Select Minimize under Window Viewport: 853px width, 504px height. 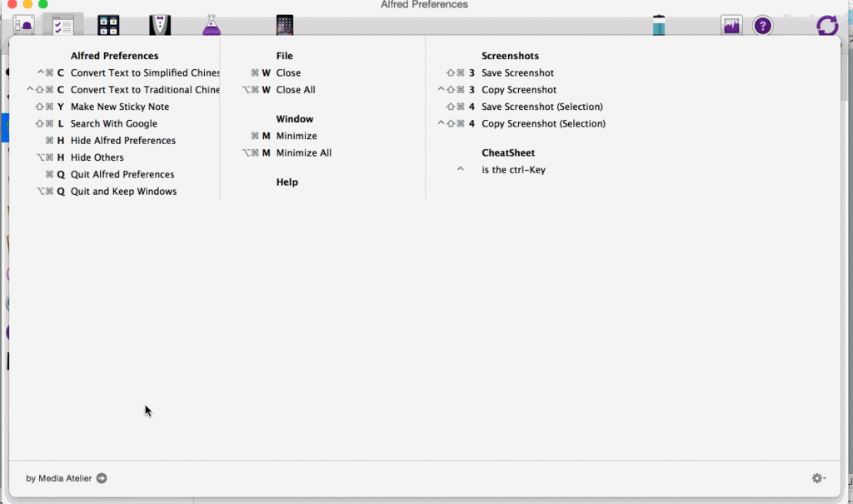click(x=297, y=136)
